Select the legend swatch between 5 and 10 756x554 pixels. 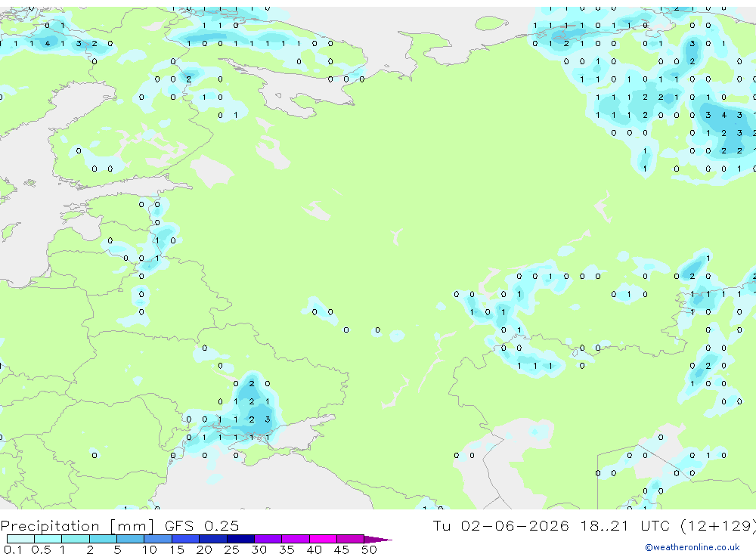(130, 539)
